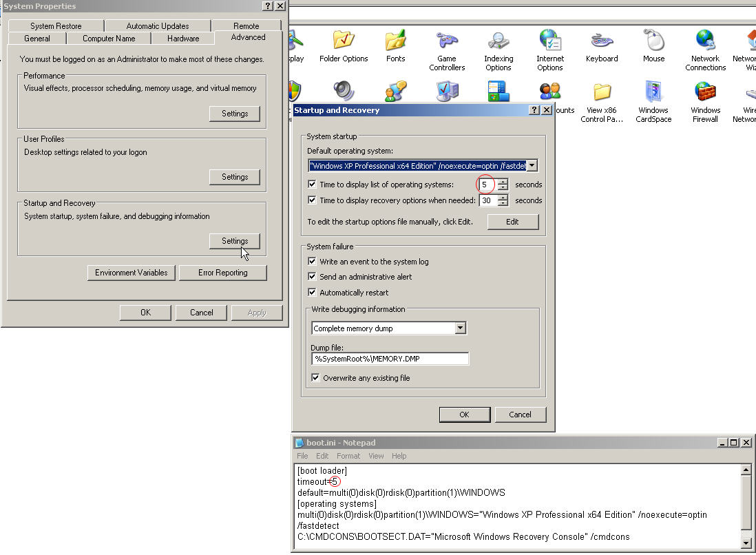The height and width of the screenshot is (555, 756).
Task: Switch to the Remote tab
Action: coord(246,26)
